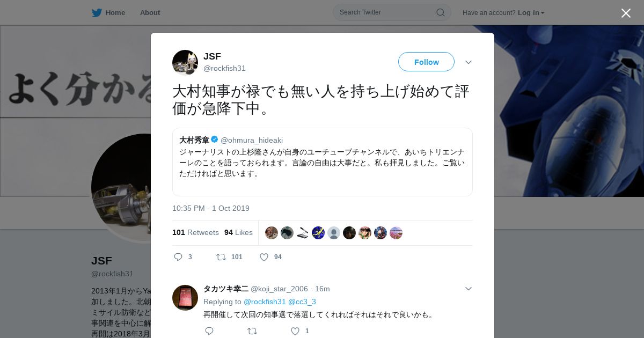Like the main tweet with 94 likes

(x=264, y=257)
